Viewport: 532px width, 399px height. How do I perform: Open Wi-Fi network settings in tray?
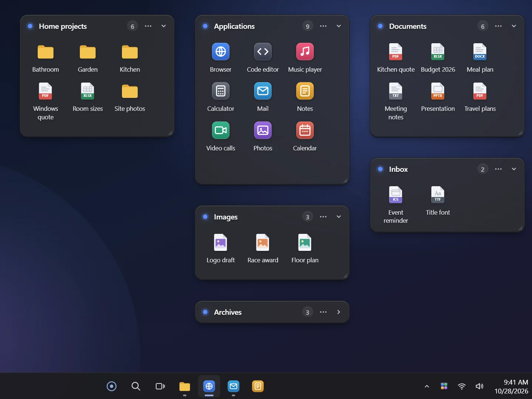[x=462, y=386]
